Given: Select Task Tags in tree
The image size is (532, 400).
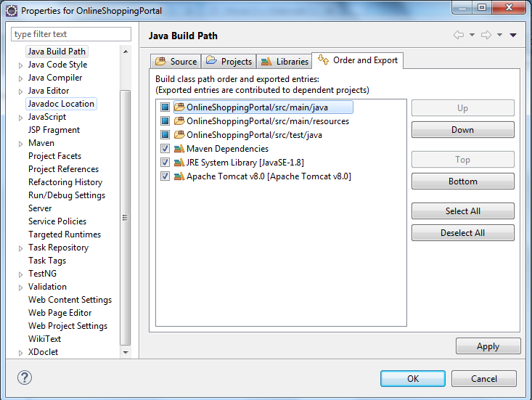Looking at the screenshot, I should pos(47,261).
